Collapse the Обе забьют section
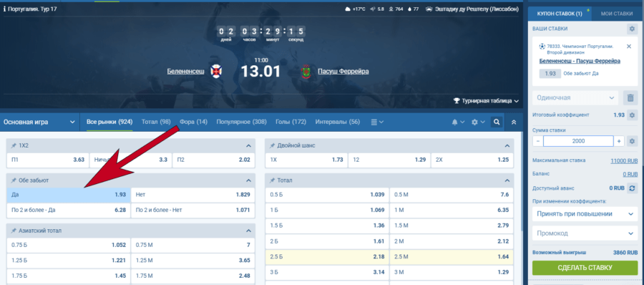 tap(248, 180)
